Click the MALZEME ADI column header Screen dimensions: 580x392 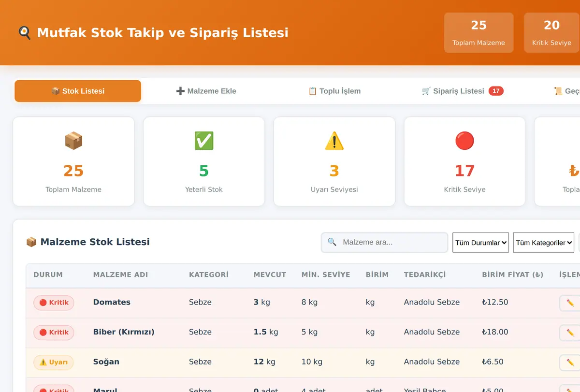(x=120, y=275)
